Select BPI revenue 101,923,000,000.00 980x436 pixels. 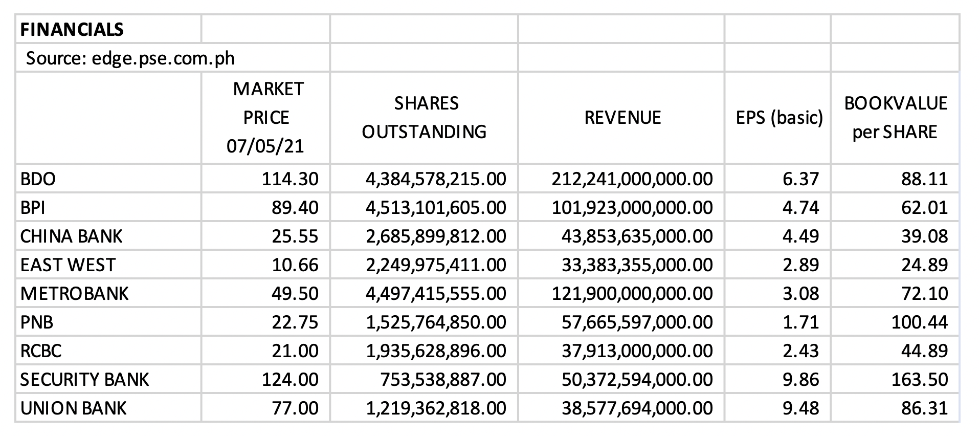point(621,207)
